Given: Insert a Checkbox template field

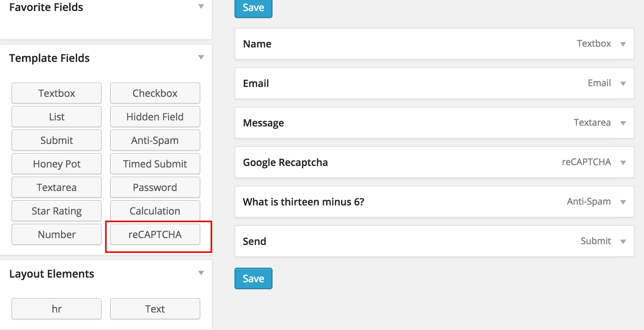Looking at the screenshot, I should [155, 93].
